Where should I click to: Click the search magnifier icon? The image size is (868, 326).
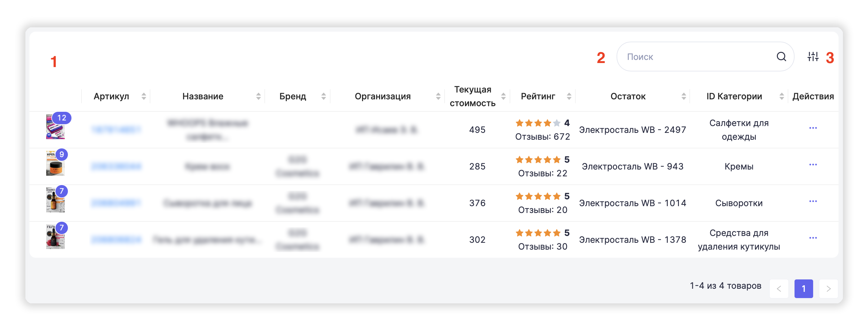click(x=781, y=57)
